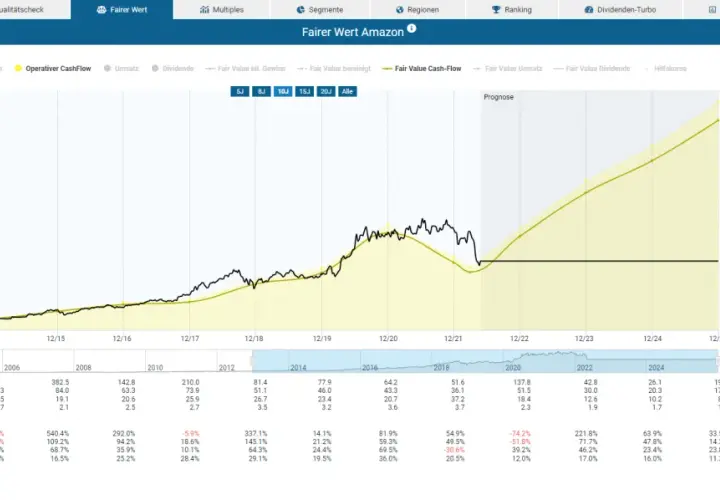Image resolution: width=720 pixels, height=500 pixels.
Task: Open the Dividenden-Turbo tab
Action: tap(620, 9)
